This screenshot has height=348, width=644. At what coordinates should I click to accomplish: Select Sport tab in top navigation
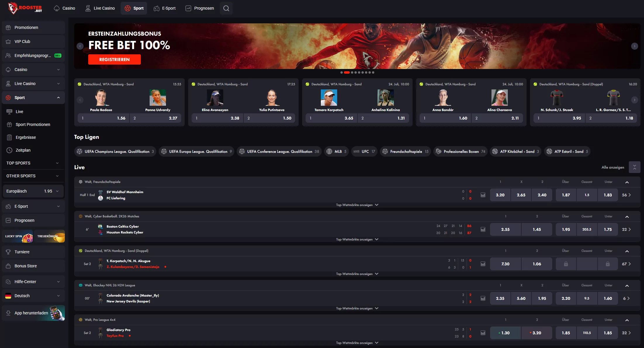[134, 8]
